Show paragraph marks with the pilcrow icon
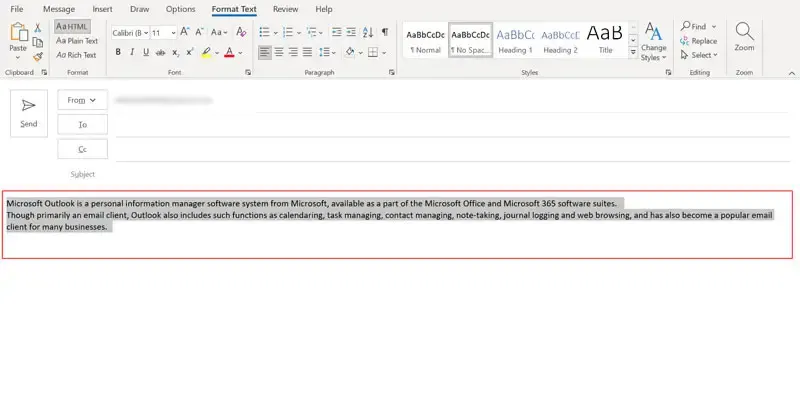Image resolution: width=800 pixels, height=406 pixels. tap(385, 32)
